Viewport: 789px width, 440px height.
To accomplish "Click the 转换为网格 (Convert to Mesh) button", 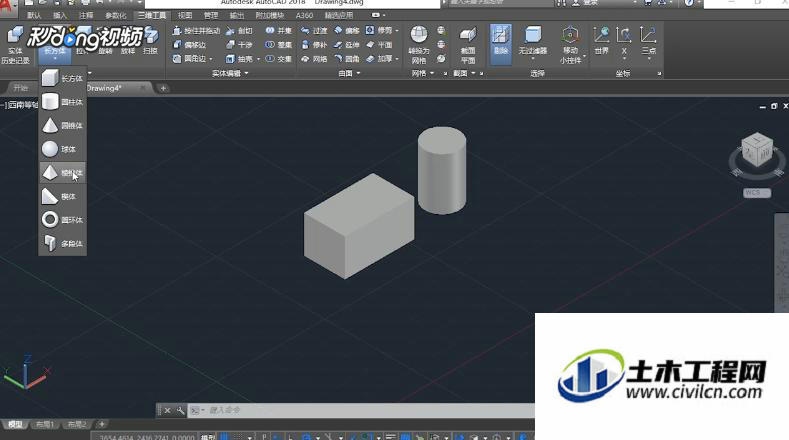I will coord(419,45).
